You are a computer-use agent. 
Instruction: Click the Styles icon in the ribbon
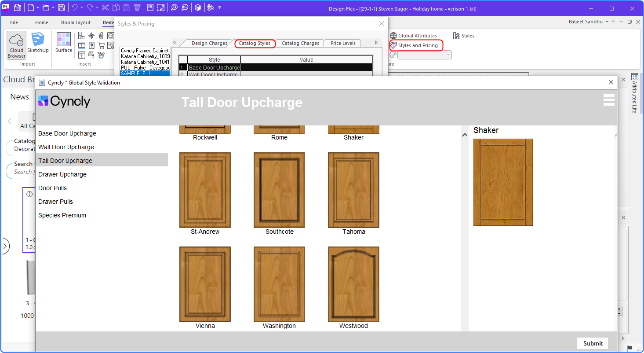464,36
